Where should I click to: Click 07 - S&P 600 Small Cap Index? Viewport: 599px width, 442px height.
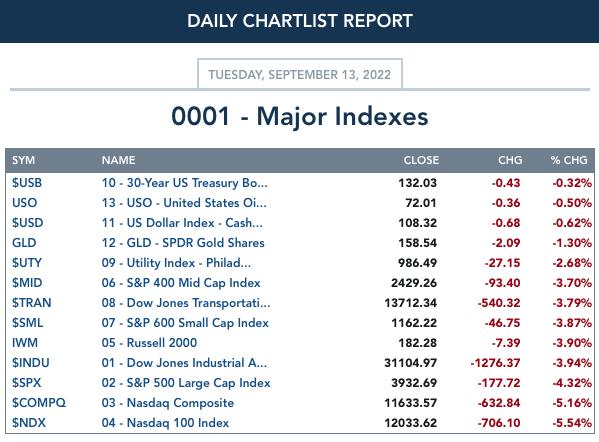[185, 323]
